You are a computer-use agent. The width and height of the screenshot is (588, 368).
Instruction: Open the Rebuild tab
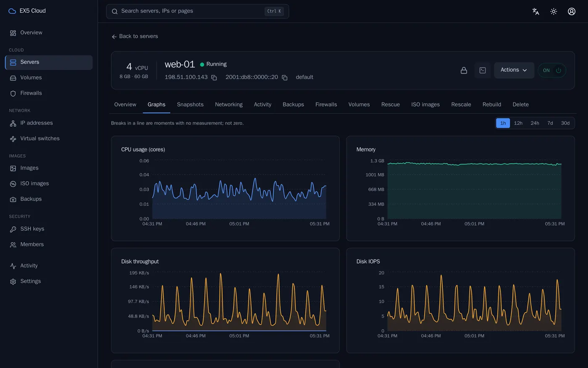[492, 105]
